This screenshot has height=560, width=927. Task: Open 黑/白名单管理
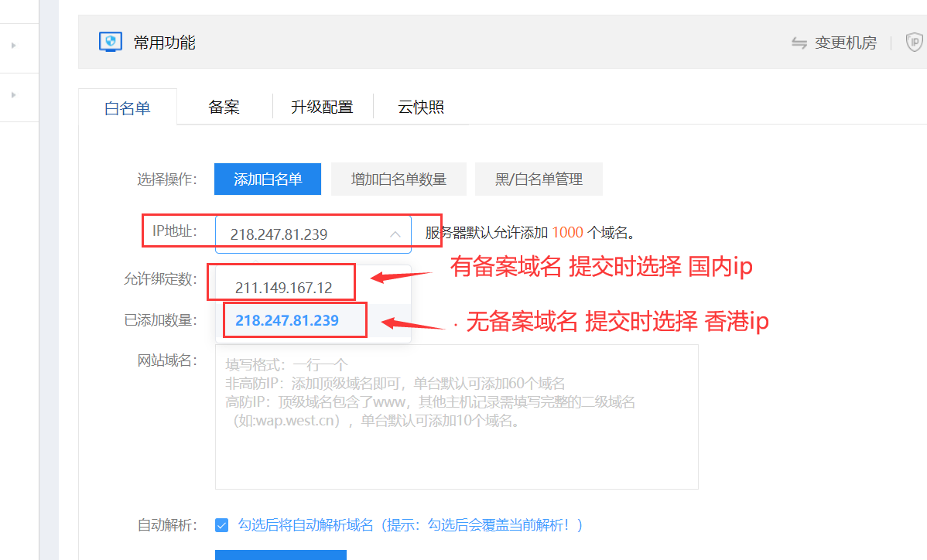(539, 179)
